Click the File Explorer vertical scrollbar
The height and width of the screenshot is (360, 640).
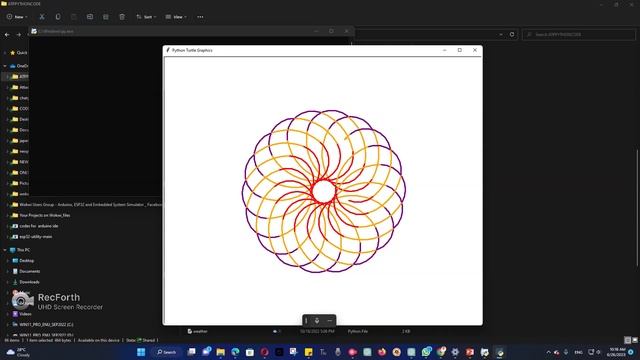[x=638, y=208]
